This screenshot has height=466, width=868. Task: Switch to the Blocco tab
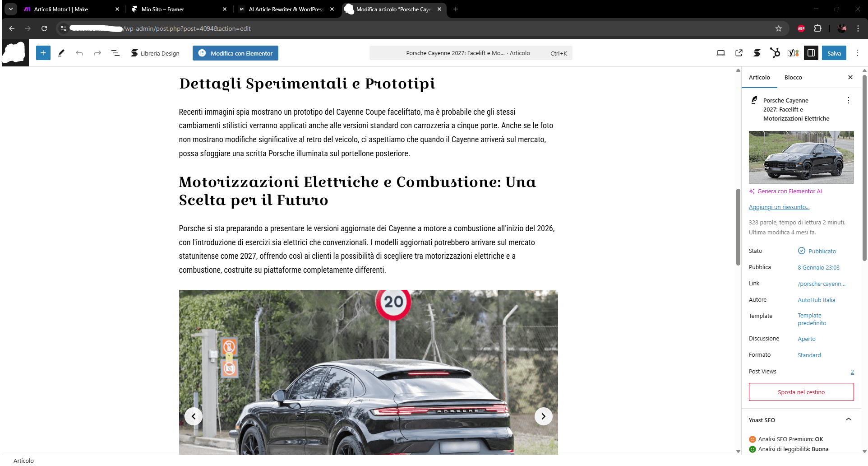(793, 77)
